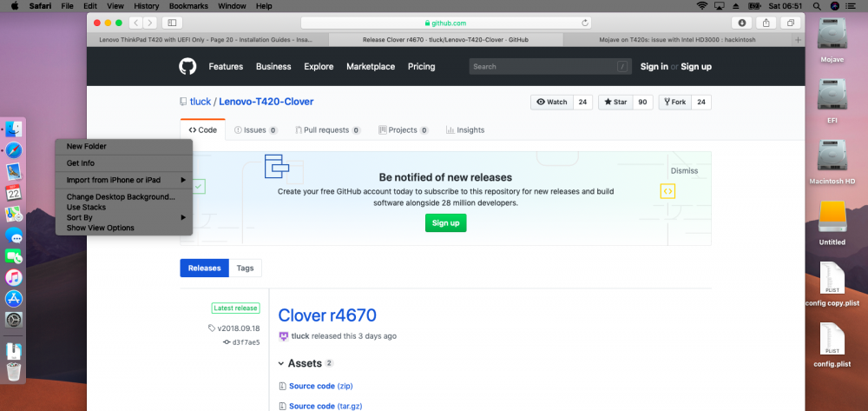The height and width of the screenshot is (411, 868).
Task: Open Messages from the Dock
Action: click(x=14, y=235)
